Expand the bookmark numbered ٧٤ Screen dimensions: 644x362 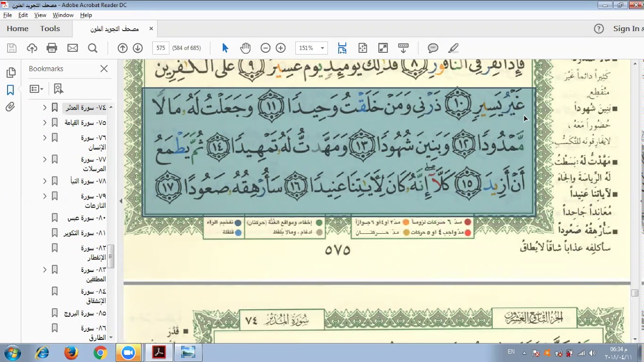pyautogui.click(x=45, y=108)
